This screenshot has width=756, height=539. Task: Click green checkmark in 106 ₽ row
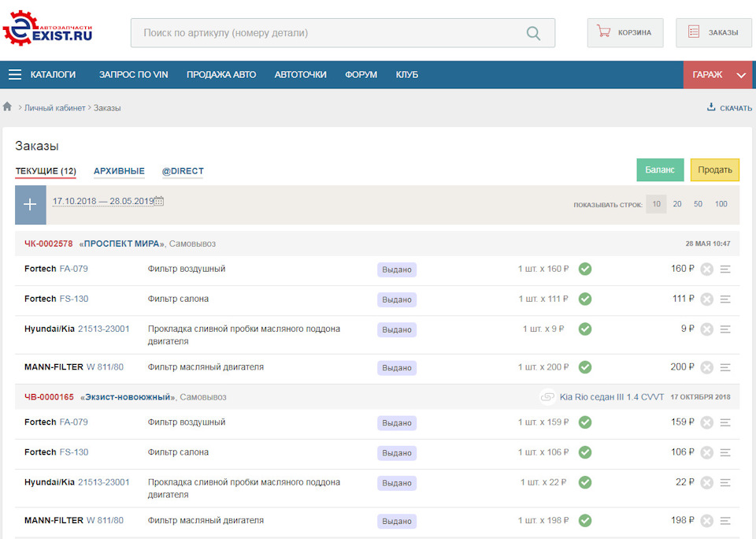[x=585, y=452]
